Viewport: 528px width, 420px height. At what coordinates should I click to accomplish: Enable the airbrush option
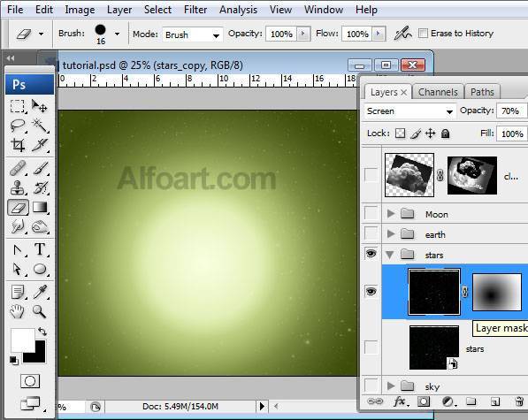[x=403, y=34]
